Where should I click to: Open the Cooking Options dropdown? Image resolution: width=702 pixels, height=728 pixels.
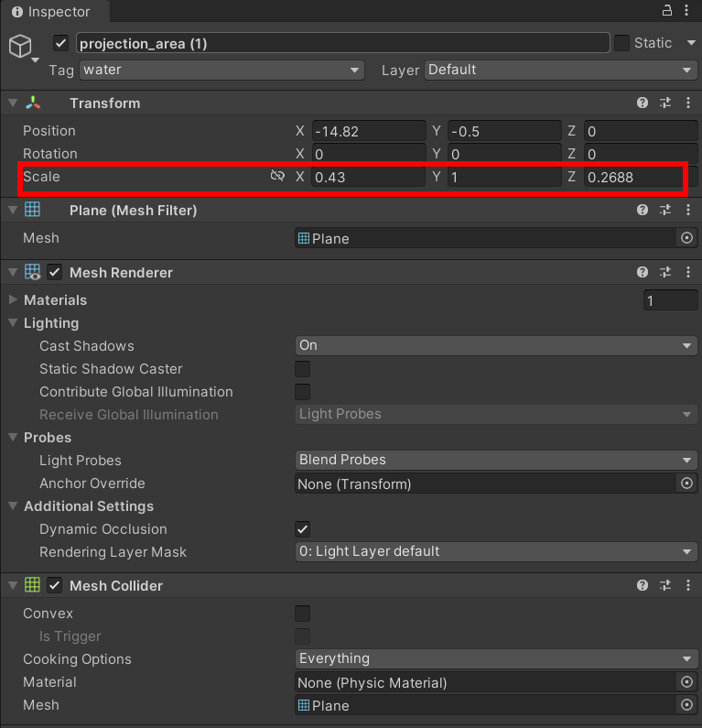[496, 658]
